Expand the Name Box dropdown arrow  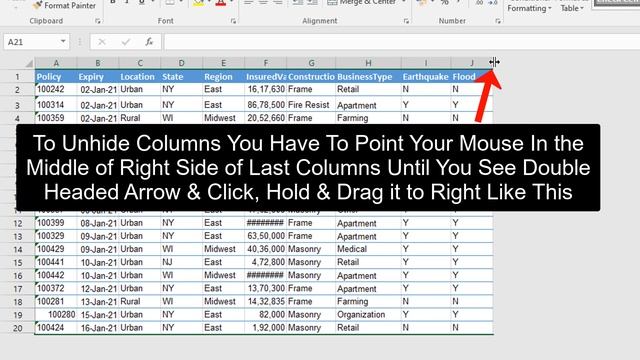point(63,41)
